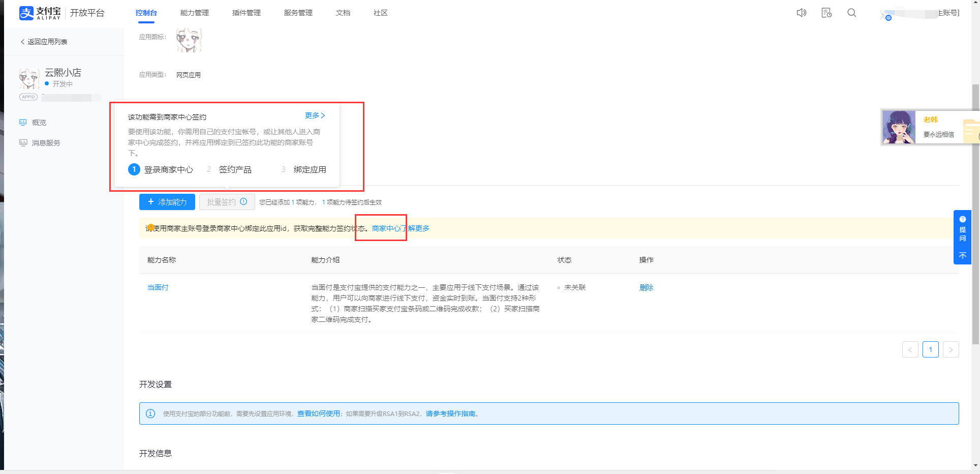Click the 了解更多 link

click(415, 228)
